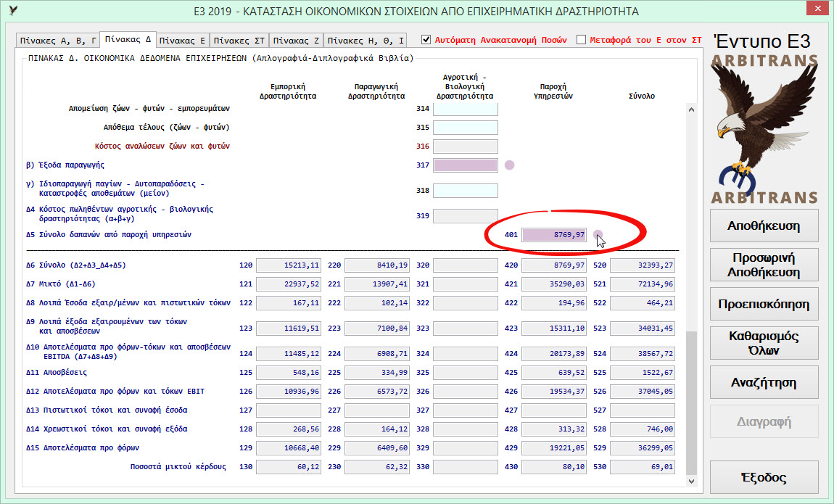The image size is (834, 504).
Task: Click field 430 showing 80,10
Action: (x=554, y=467)
